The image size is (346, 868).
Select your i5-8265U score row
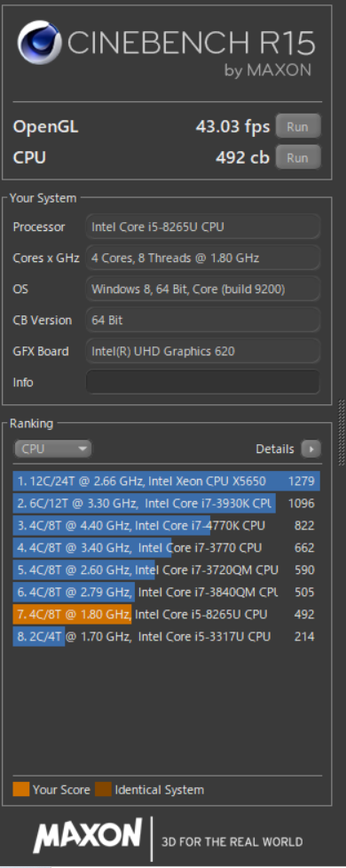point(167,614)
